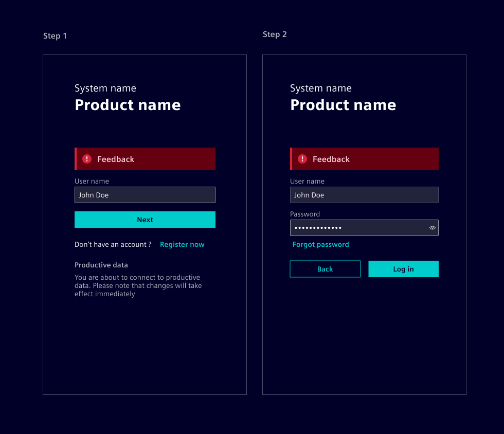
Task: Toggle password visibility with the eye icon
Action: 432,227
